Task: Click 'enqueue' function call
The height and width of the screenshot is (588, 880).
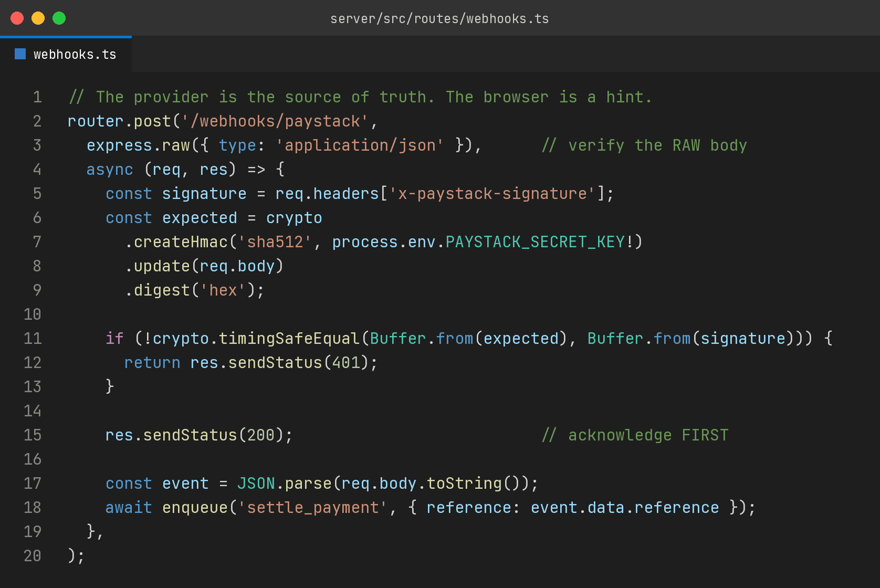Action: (195, 508)
